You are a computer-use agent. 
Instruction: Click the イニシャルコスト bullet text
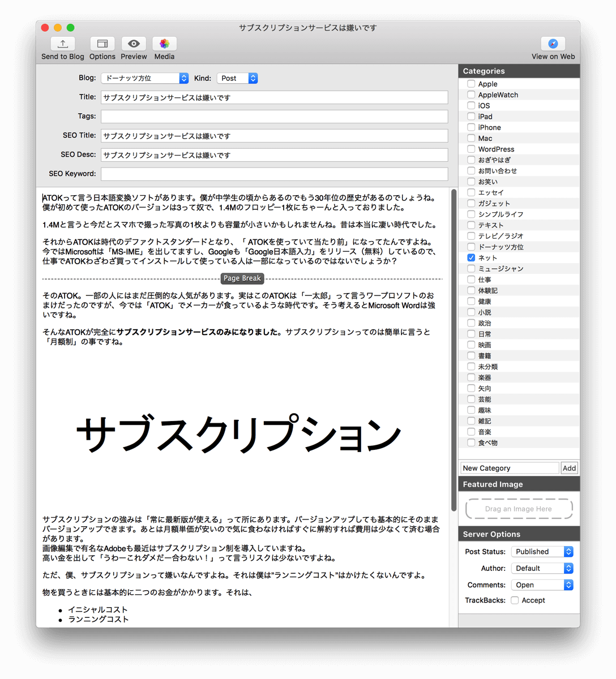tap(98, 609)
